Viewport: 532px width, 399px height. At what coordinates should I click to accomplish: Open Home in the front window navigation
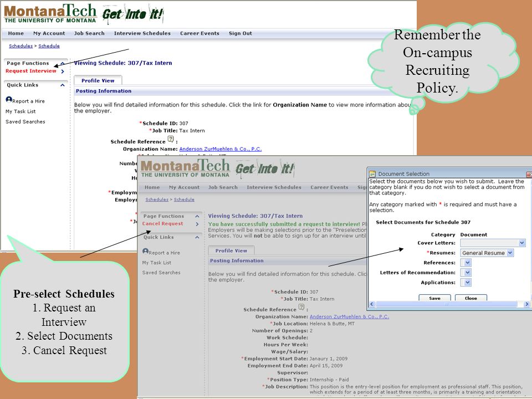(152, 187)
